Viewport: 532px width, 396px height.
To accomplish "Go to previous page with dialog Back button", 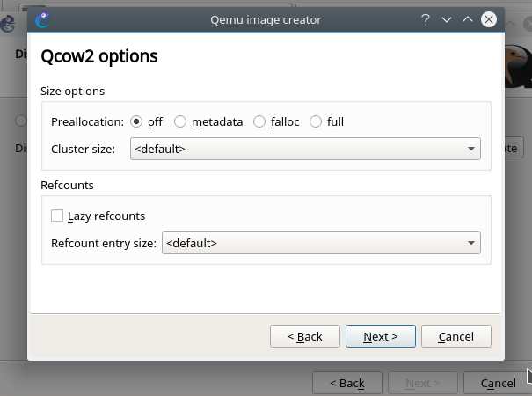I will 304,336.
